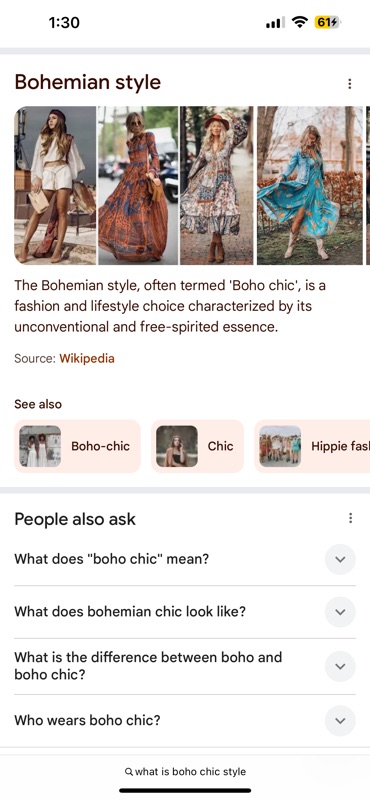Open photo of orange patterned maxi dress

click(138, 185)
